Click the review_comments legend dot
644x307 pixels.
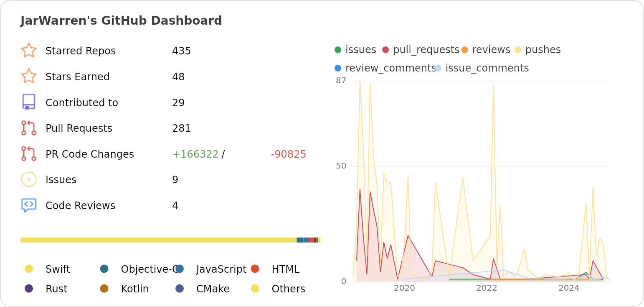pos(338,68)
